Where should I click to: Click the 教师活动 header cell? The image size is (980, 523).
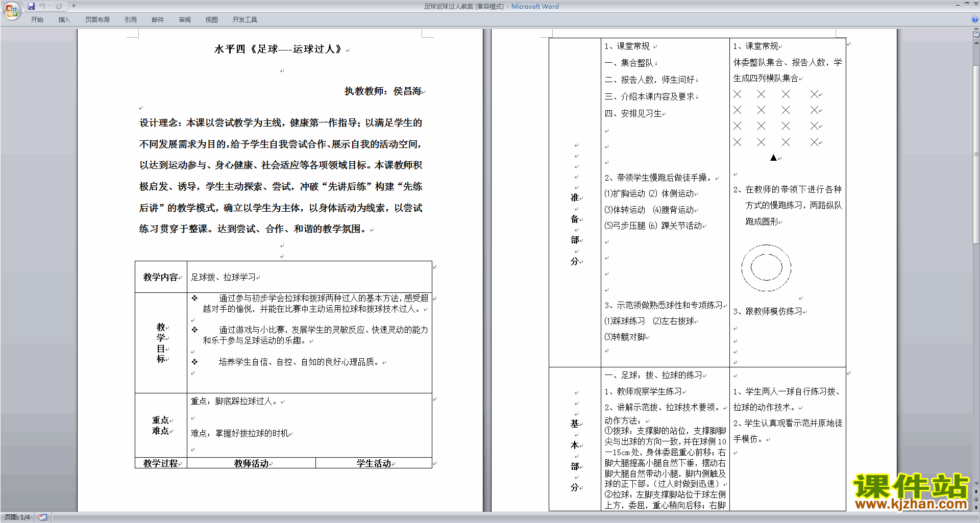click(x=251, y=463)
